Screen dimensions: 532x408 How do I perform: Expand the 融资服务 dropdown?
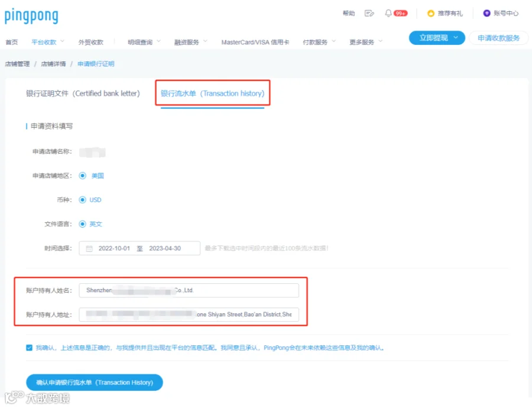click(x=186, y=41)
